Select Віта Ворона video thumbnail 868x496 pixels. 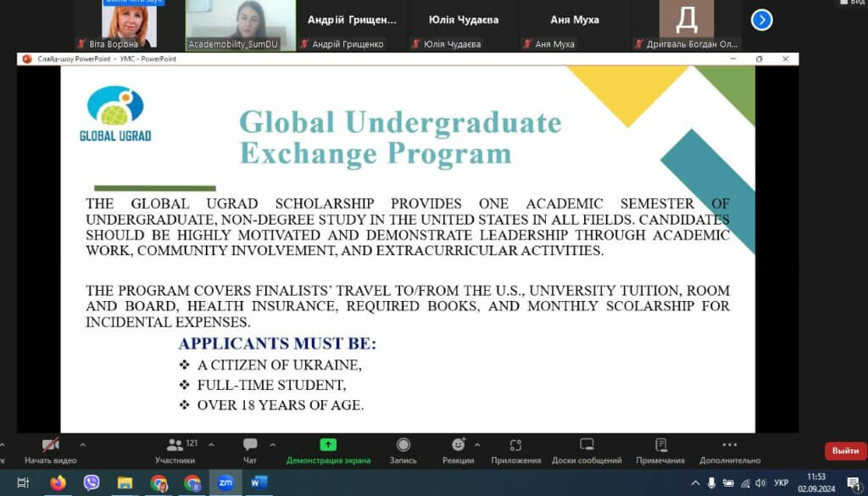(129, 25)
